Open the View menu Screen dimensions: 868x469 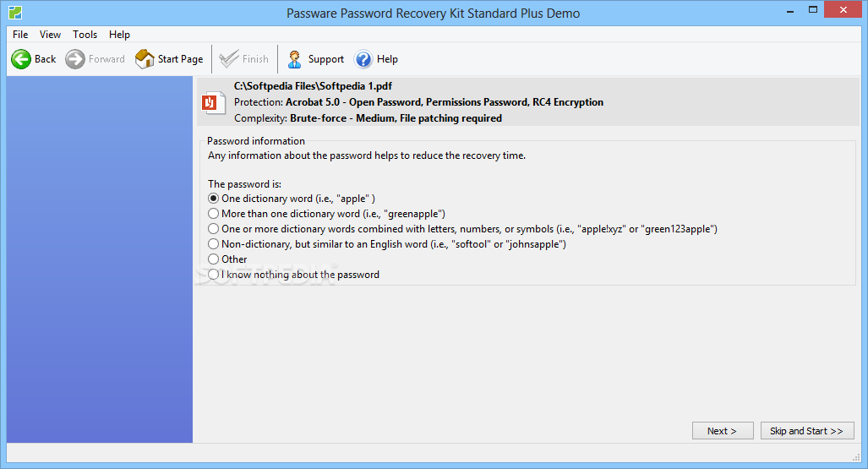(50, 35)
